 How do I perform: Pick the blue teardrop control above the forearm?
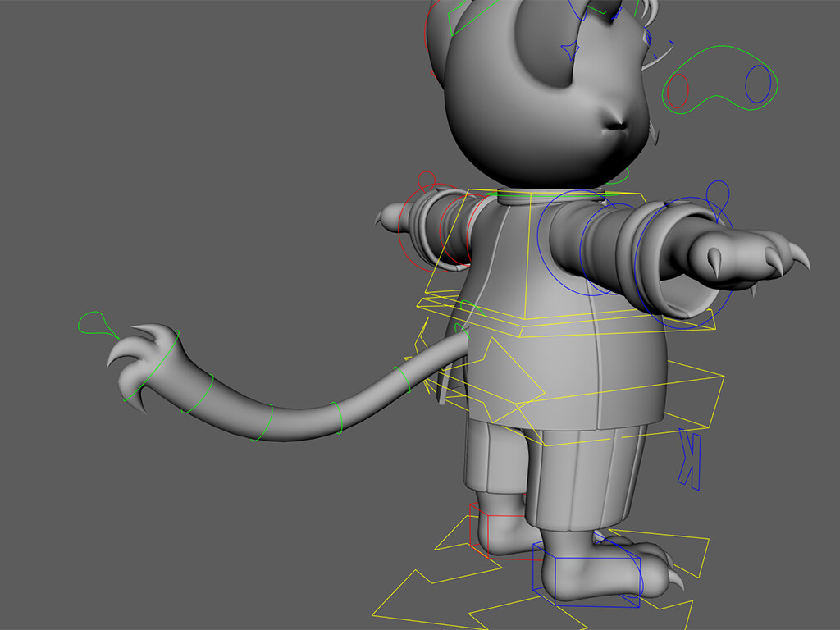718,200
